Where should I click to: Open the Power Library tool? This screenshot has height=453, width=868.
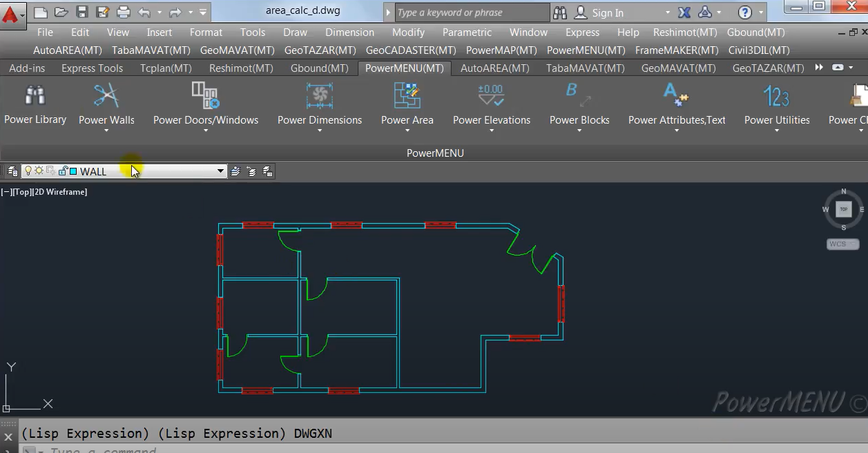35,105
